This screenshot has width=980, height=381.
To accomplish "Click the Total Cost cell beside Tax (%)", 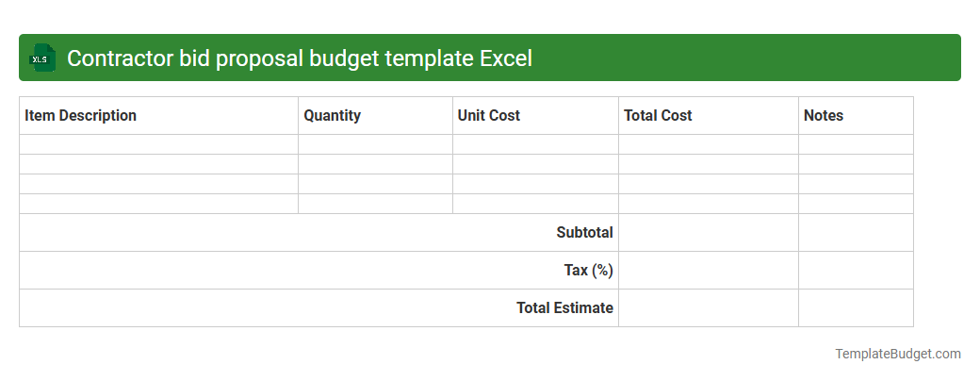I will [x=709, y=271].
